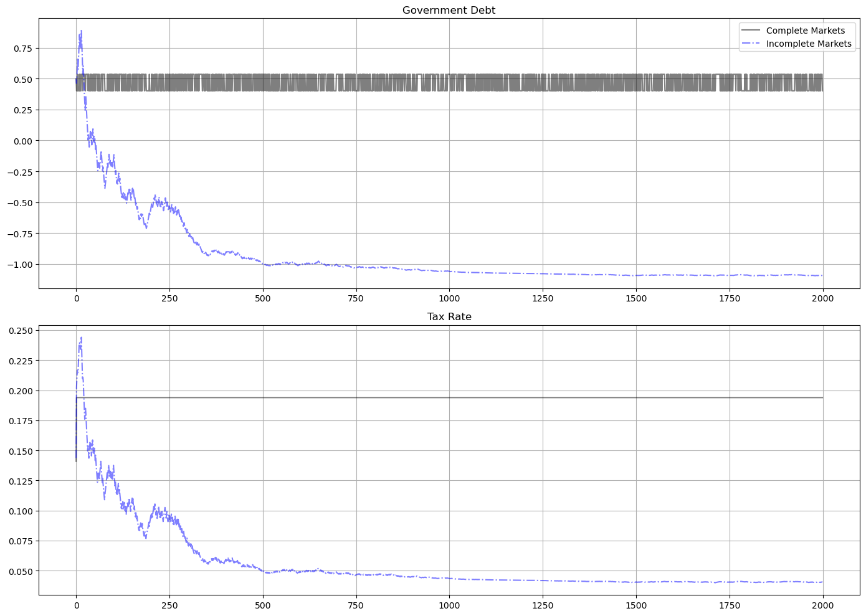Click x-axis tick 250 under Government Debt plot

click(x=169, y=298)
